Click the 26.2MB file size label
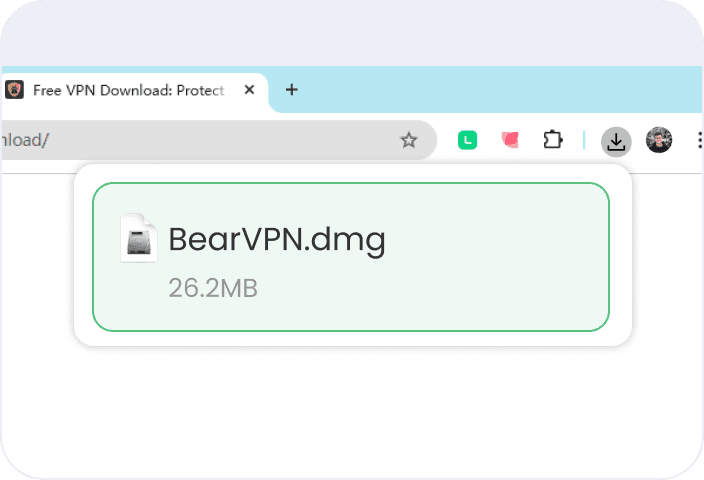This screenshot has height=480, width=704. click(213, 288)
